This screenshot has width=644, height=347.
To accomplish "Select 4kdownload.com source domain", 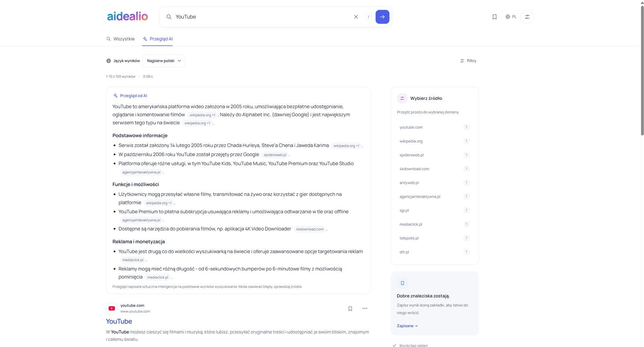I will pos(435,169).
